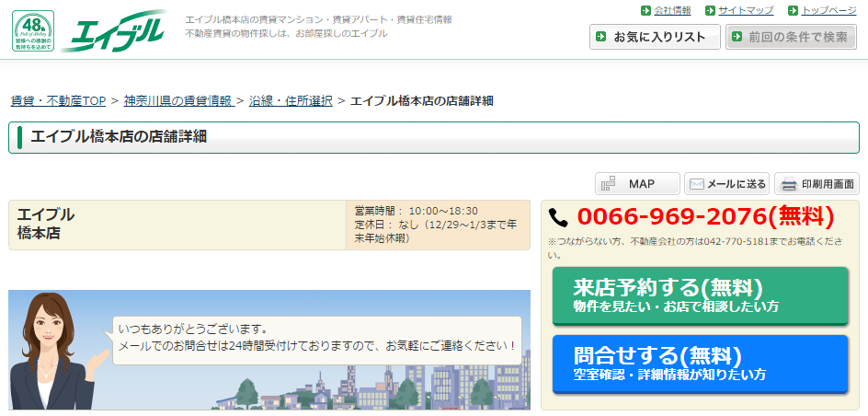
Task: Click header tagline 不動産賃貸の物件探しは text
Action: [x=286, y=33]
